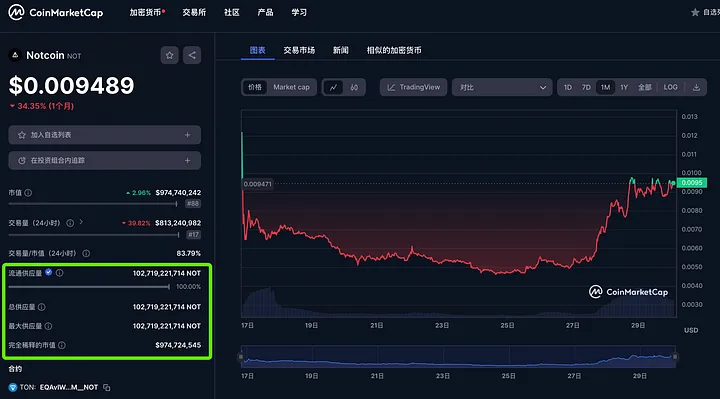
Task: Click the Notcoin coin logo
Action: coord(15,56)
